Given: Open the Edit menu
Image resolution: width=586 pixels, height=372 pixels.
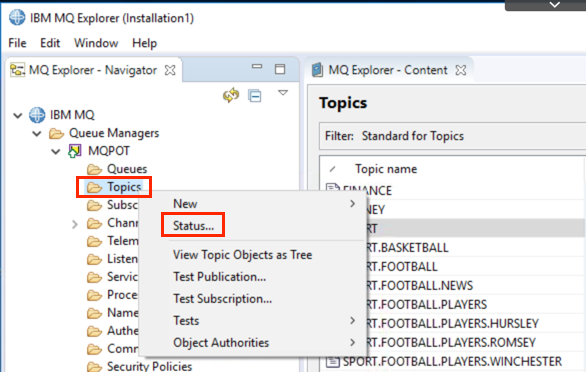Looking at the screenshot, I should click(50, 43).
